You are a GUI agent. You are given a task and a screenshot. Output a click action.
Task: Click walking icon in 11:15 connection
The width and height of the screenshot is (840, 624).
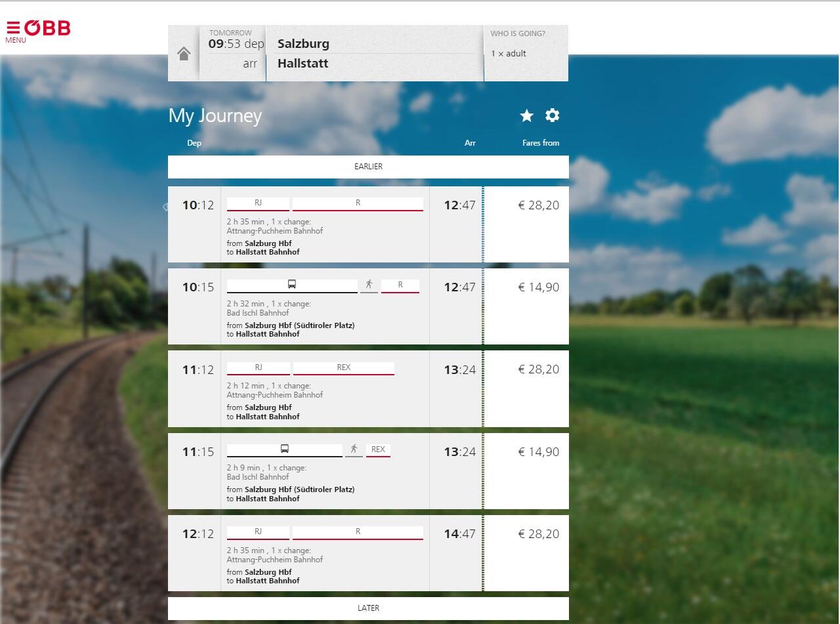coord(354,449)
